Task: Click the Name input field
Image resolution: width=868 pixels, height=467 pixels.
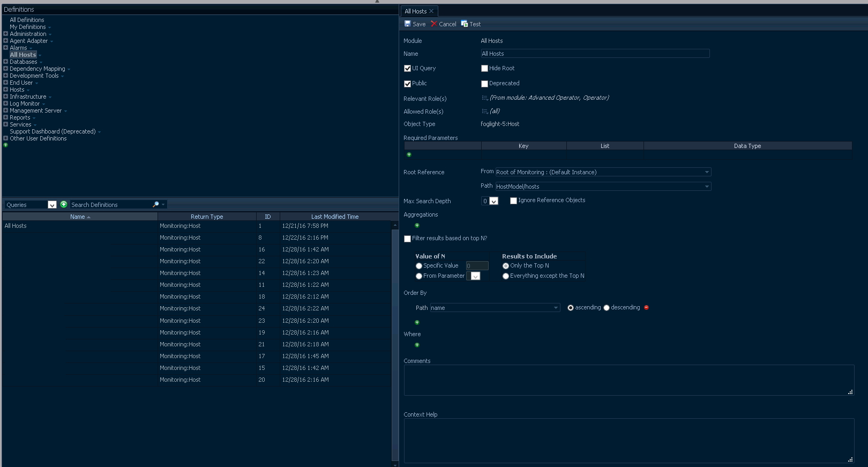Action: click(595, 54)
